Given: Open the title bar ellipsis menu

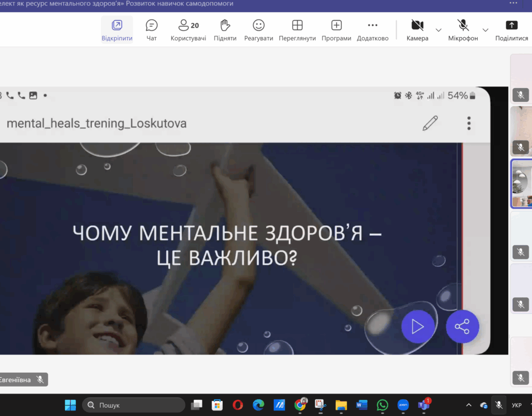Looking at the screenshot, I should (x=513, y=3).
